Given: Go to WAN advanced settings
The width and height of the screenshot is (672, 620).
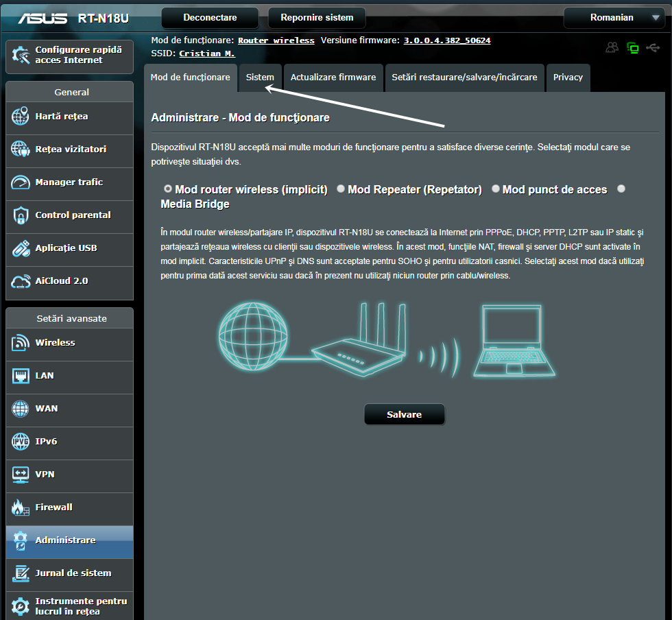Looking at the screenshot, I should click(x=70, y=409).
